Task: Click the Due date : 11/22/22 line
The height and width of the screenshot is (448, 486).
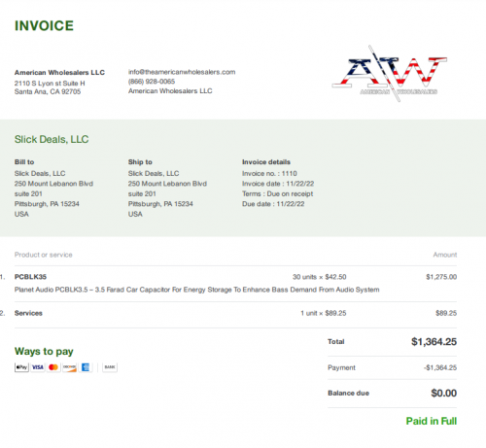Action: click(273, 204)
